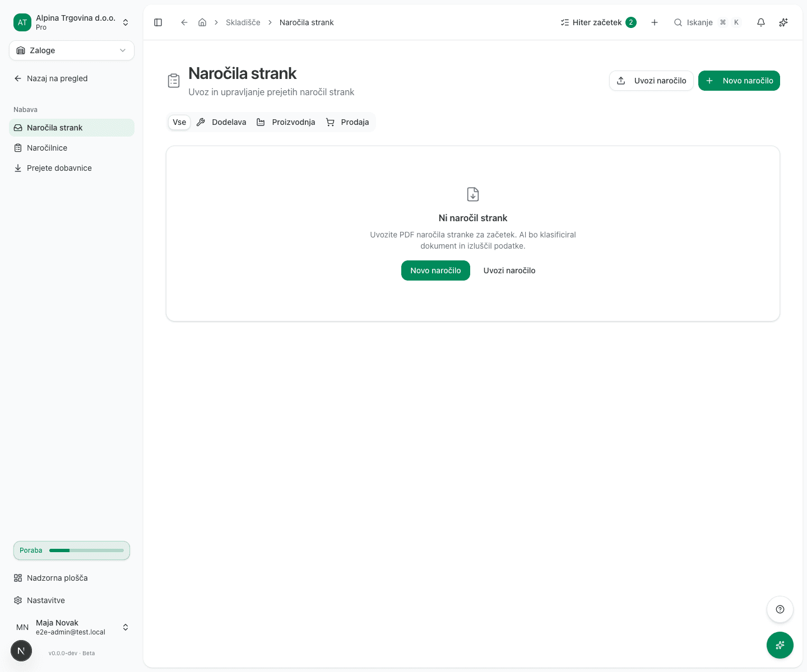This screenshot has width=807, height=672.
Task: Open Naročila strank in sidebar
Action: 72,128
